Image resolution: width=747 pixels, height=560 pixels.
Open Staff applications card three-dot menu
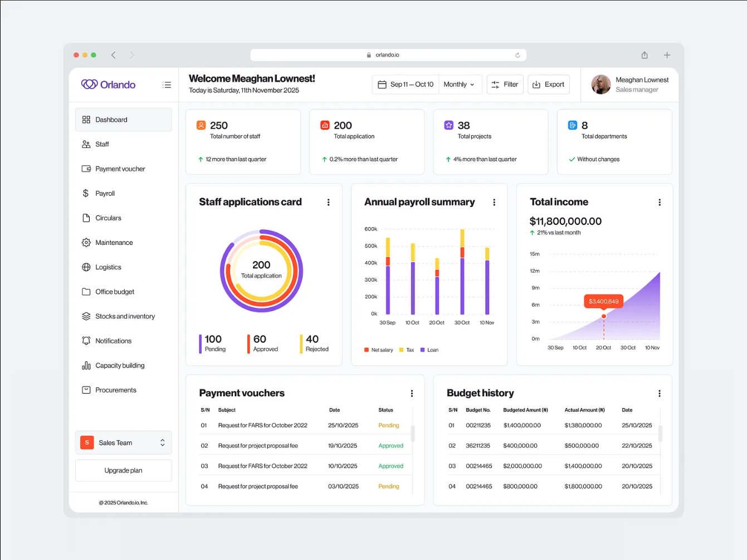pos(328,203)
